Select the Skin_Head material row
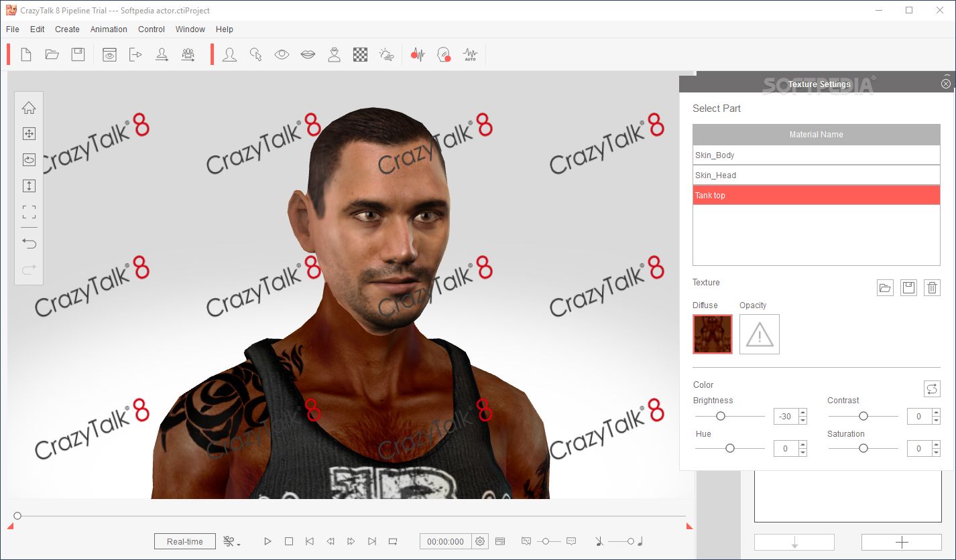Screen dimensions: 956x560 tap(817, 175)
